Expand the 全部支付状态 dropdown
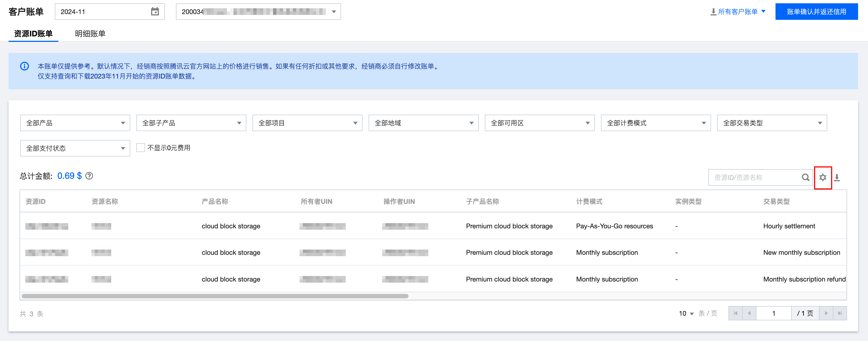Screen dimensions: 868x341 (75, 148)
